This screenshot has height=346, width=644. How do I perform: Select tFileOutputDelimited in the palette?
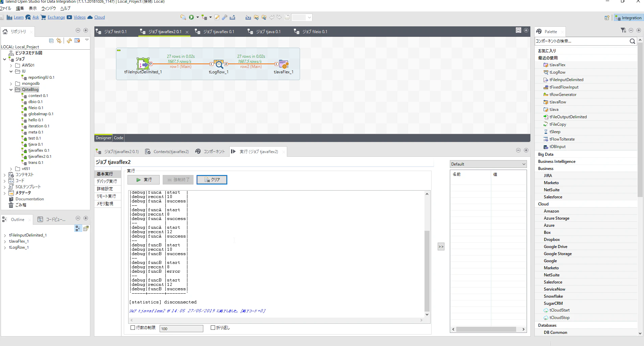(x=568, y=117)
